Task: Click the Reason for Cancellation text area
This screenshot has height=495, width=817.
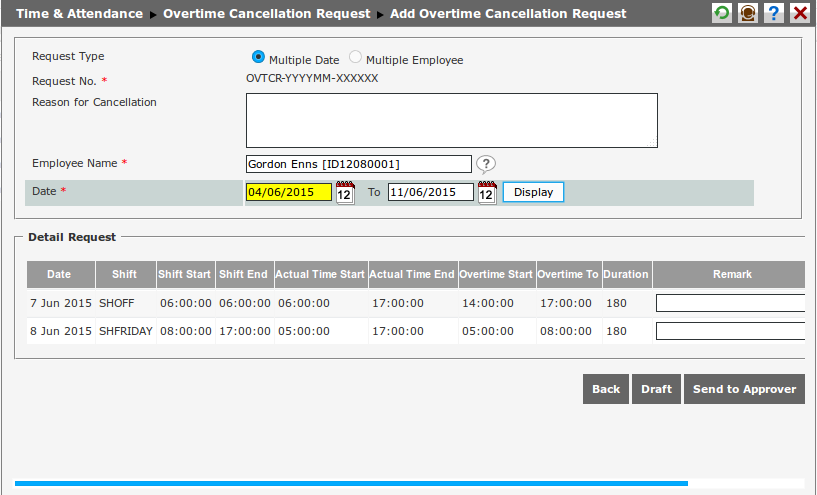Action: [451, 121]
